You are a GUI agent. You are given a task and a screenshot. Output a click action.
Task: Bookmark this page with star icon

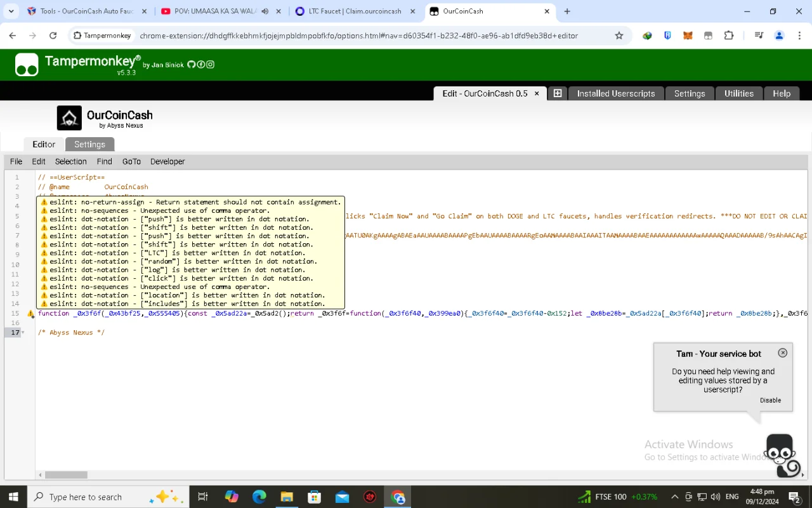tap(619, 36)
